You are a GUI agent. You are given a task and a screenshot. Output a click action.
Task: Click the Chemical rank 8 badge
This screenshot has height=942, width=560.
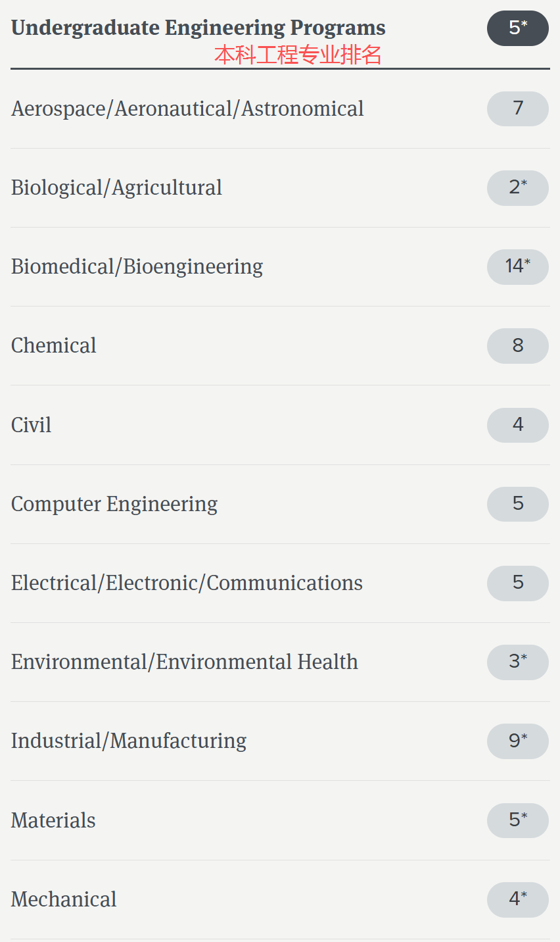coord(517,345)
